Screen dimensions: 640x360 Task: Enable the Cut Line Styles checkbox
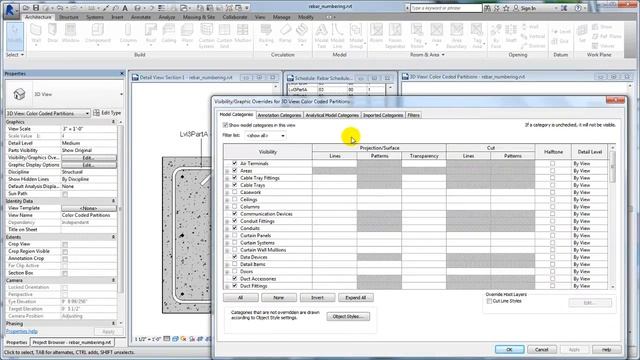click(x=489, y=301)
